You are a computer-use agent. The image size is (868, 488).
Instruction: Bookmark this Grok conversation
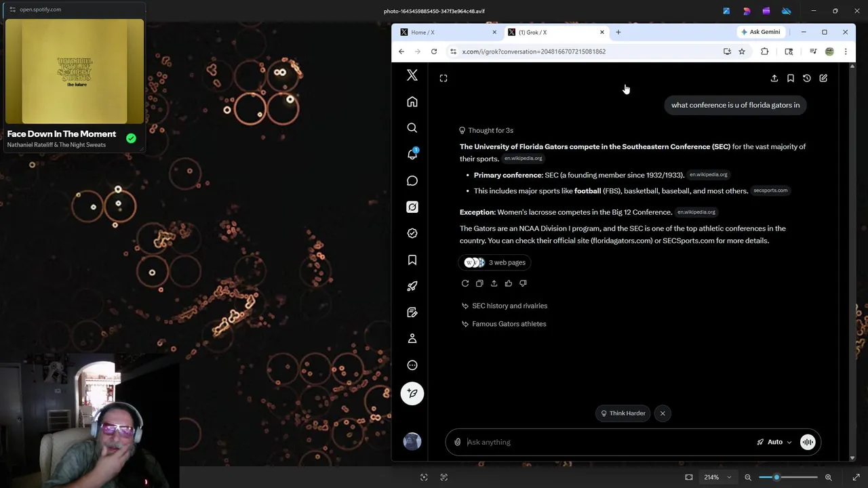(791, 78)
